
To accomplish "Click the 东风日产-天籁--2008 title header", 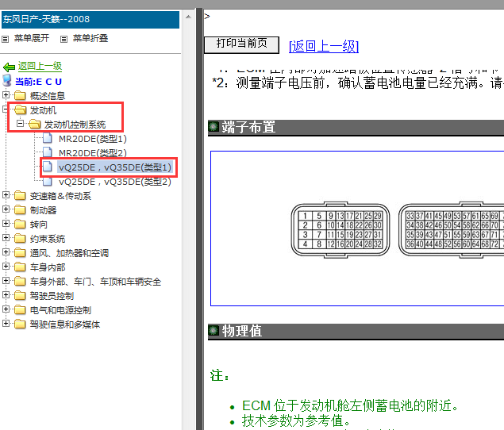I will (90, 20).
